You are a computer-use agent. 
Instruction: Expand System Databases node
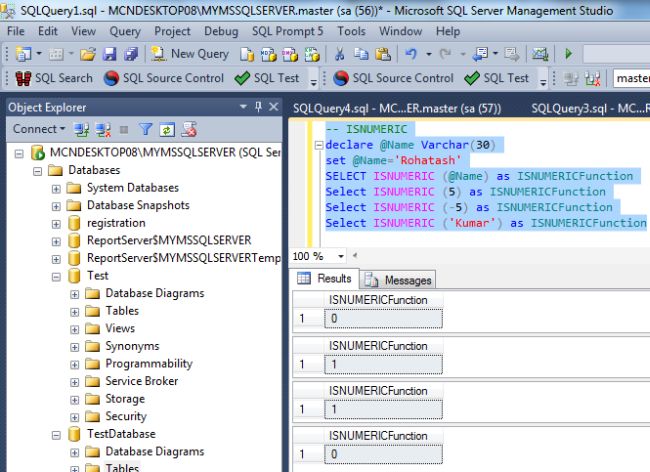[x=56, y=189]
